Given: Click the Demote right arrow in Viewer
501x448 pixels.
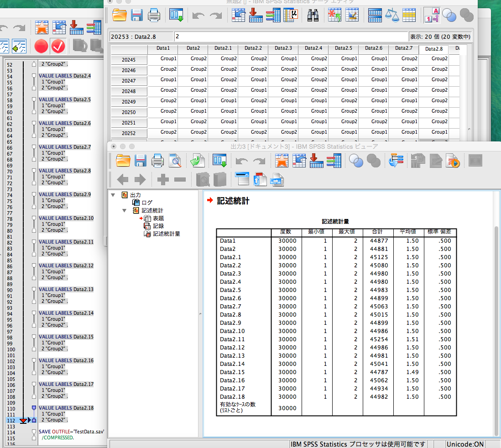Looking at the screenshot, I should pos(140,180).
